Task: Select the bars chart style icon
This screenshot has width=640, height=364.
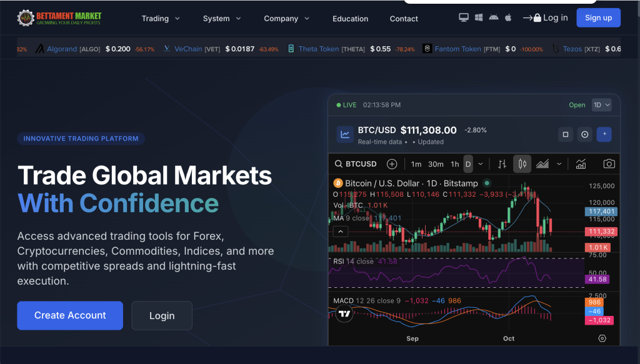Action: click(x=501, y=164)
